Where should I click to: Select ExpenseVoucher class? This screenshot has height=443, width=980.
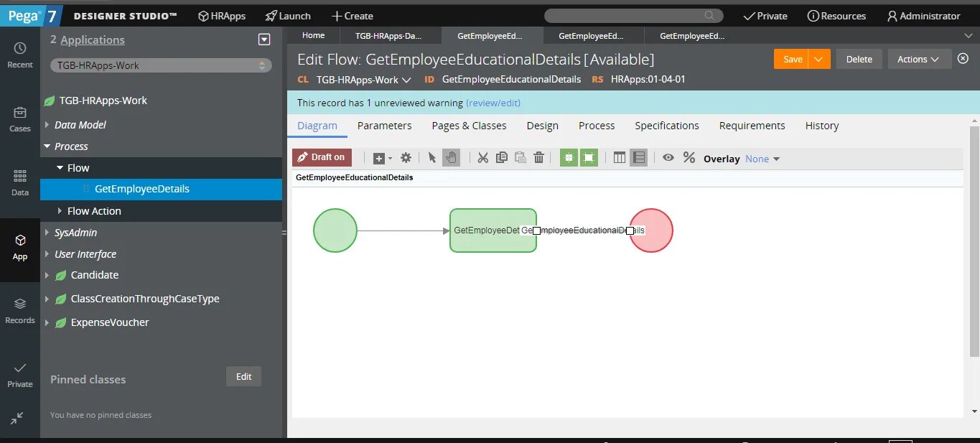(110, 322)
